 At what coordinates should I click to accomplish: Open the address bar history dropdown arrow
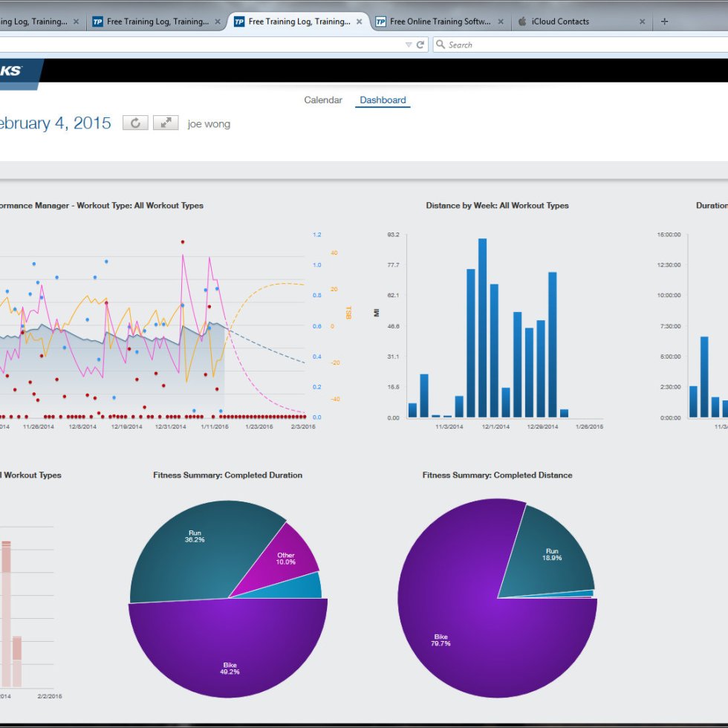408,45
